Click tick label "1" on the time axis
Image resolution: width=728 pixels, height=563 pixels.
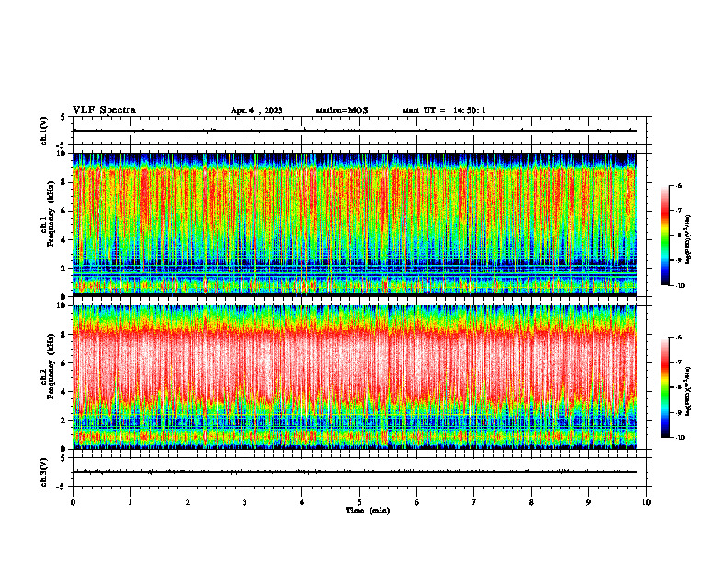point(130,502)
